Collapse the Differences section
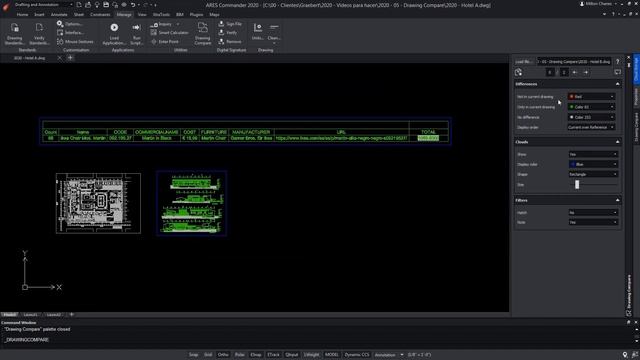Viewport: 640px width, 360px height. [618, 84]
